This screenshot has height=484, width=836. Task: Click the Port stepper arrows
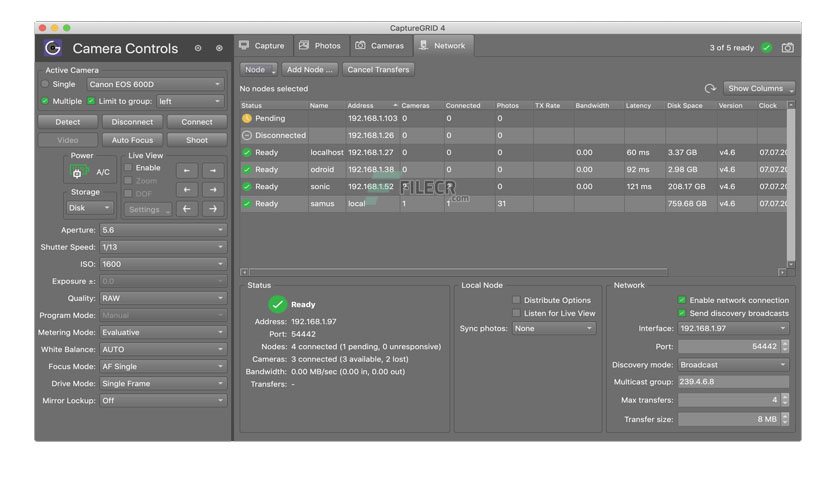[x=785, y=346]
